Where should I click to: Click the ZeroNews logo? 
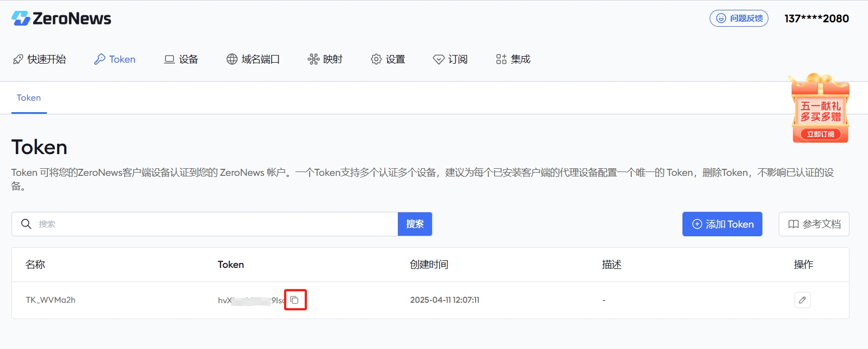point(61,19)
